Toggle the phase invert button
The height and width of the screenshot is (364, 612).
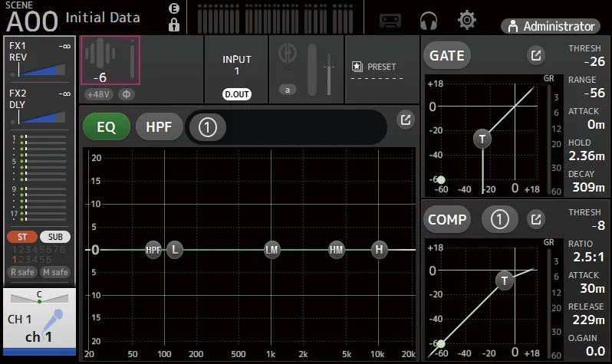tap(126, 94)
